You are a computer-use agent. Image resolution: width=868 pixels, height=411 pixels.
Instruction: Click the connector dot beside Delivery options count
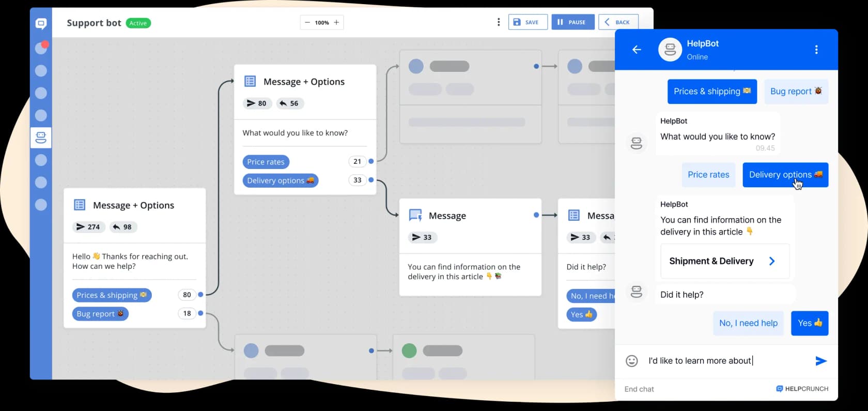pyautogui.click(x=371, y=180)
